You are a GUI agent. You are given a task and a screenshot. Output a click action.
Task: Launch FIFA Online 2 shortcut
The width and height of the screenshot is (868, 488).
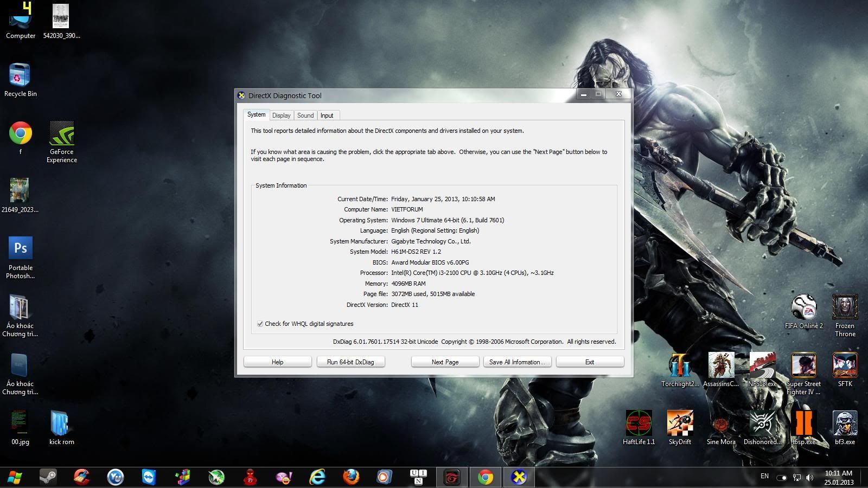click(803, 312)
